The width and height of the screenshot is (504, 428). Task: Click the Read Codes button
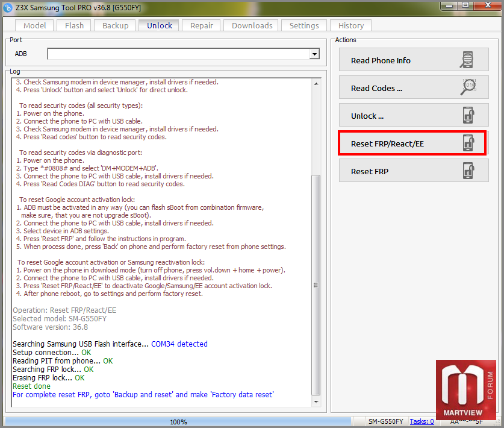point(414,87)
